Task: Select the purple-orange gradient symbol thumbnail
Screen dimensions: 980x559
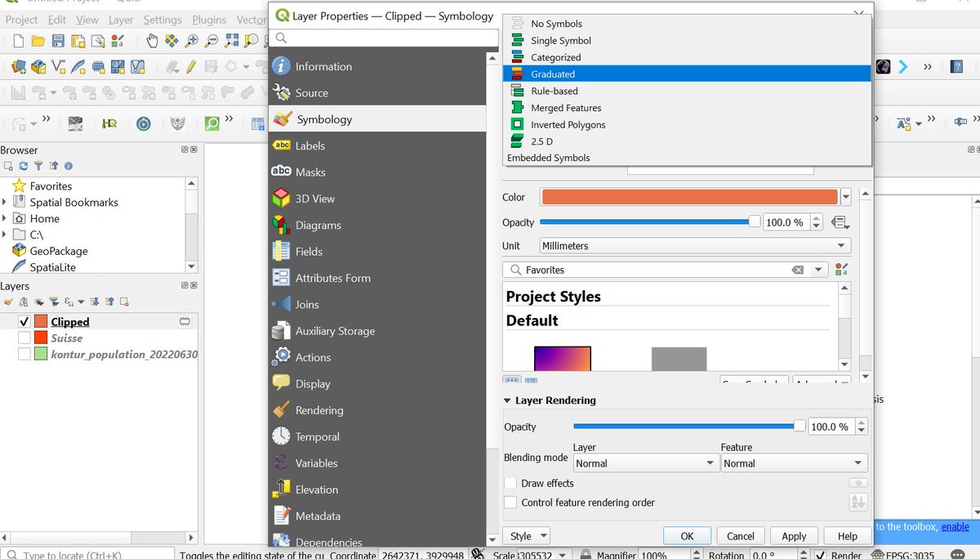Action: (562, 358)
